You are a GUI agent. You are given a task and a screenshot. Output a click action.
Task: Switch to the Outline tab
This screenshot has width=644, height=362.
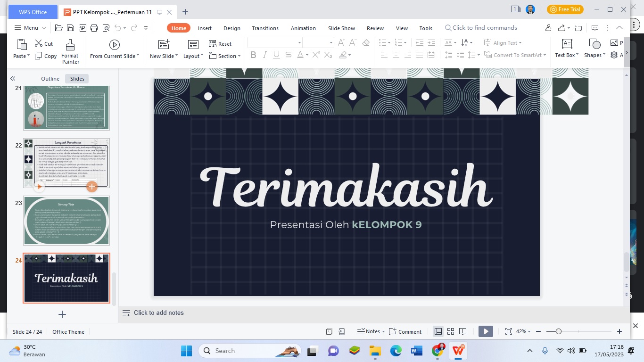(x=50, y=79)
